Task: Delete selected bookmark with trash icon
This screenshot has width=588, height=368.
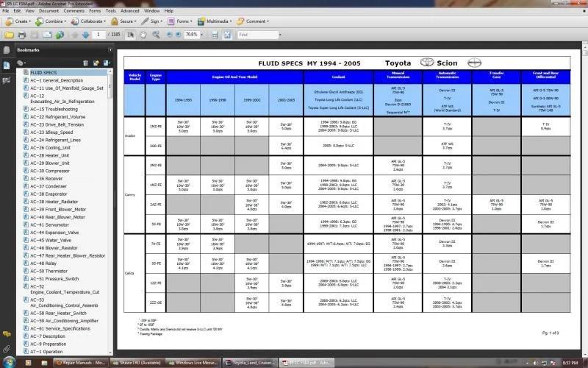Action: click(x=85, y=63)
